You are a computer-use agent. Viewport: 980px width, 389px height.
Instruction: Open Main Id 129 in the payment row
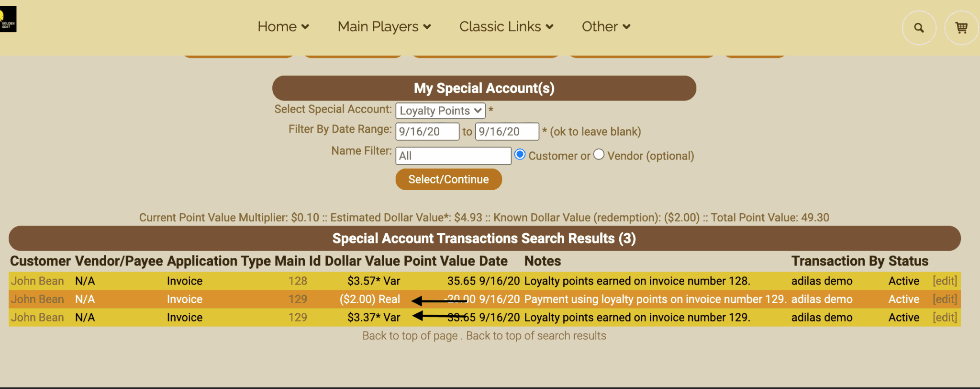click(x=298, y=299)
